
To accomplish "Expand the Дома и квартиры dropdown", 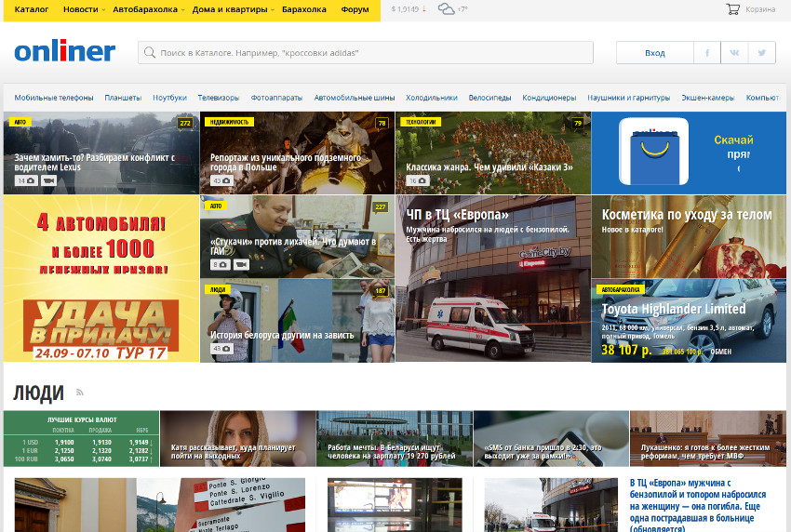I will tap(232, 9).
